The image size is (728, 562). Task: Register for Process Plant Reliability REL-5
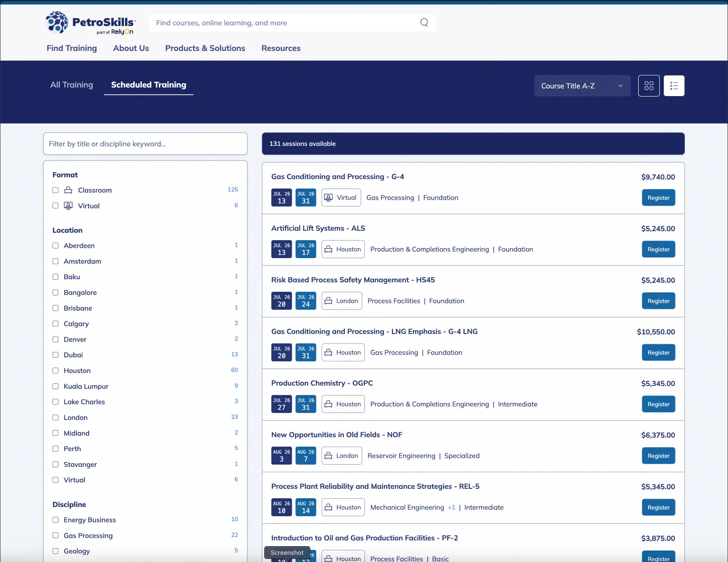(658, 507)
